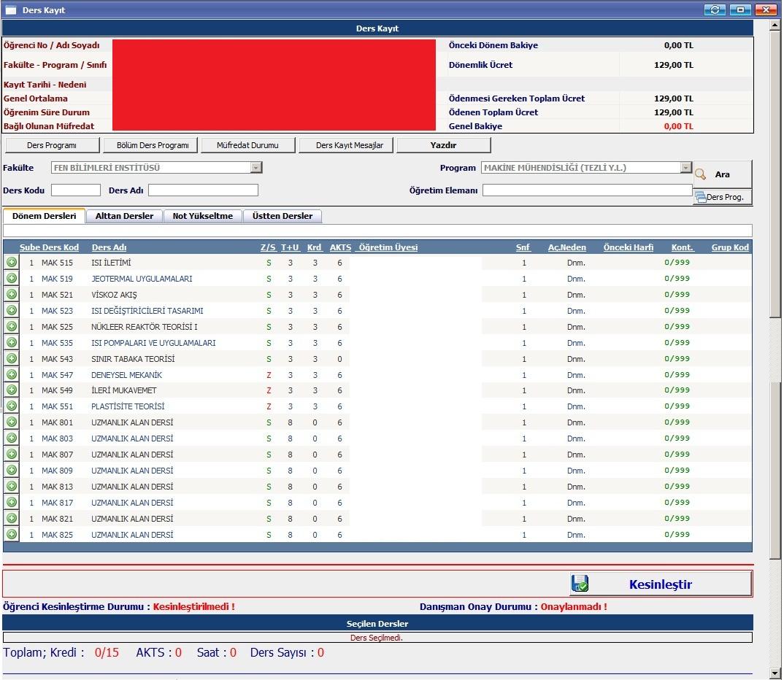Show Müfredat Durumu
Viewport: 784px width, 680px height.
[247, 145]
